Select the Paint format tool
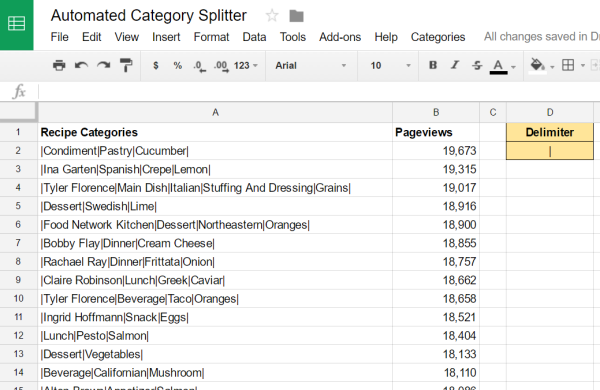The height and width of the screenshot is (390, 600). click(126, 65)
